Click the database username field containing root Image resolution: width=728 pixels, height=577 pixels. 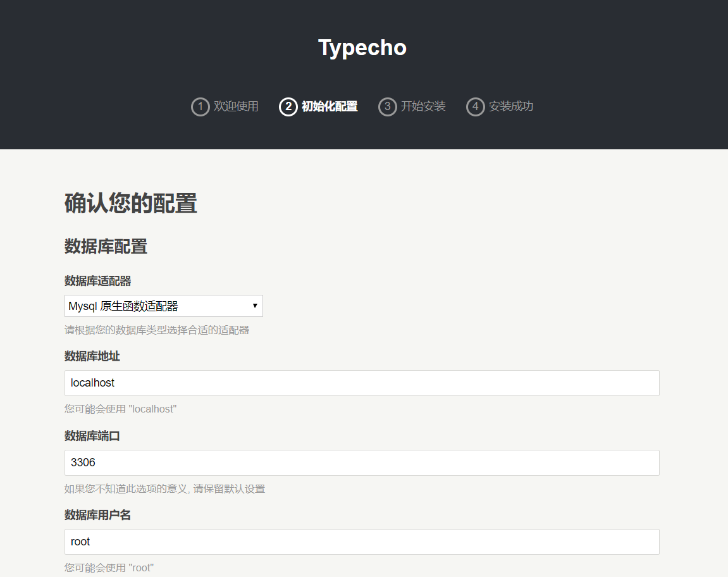[362, 542]
